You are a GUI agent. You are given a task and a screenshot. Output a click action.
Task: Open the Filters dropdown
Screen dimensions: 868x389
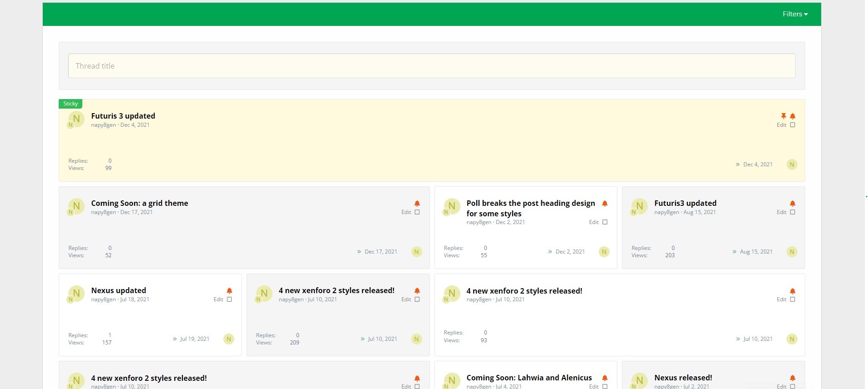(x=795, y=14)
